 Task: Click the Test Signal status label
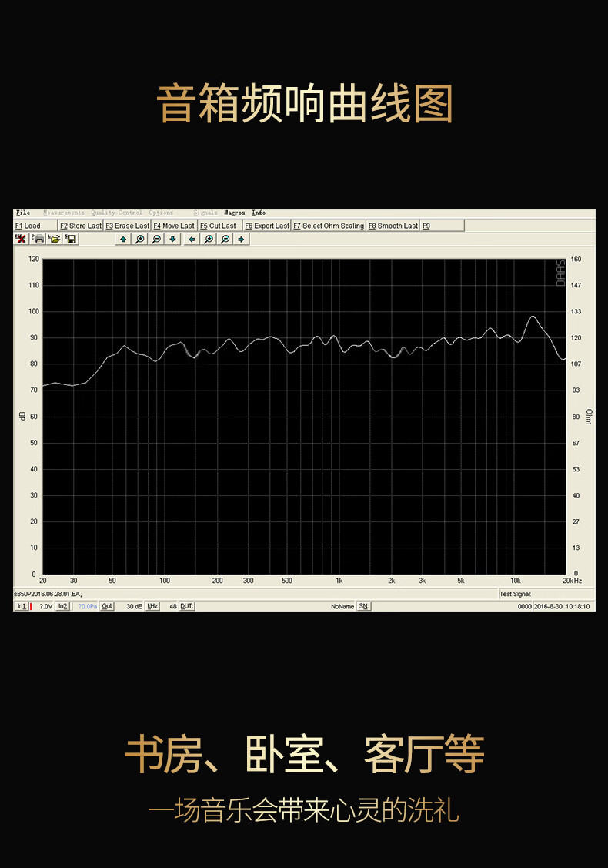[x=515, y=594]
